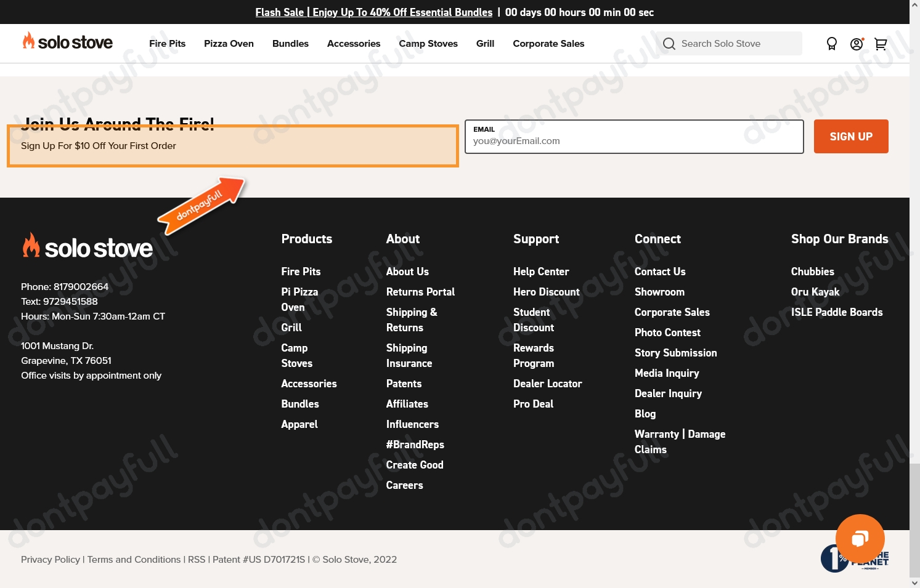The height and width of the screenshot is (588, 920).
Task: Open Shipping Insurance link
Action: pyautogui.click(x=409, y=356)
